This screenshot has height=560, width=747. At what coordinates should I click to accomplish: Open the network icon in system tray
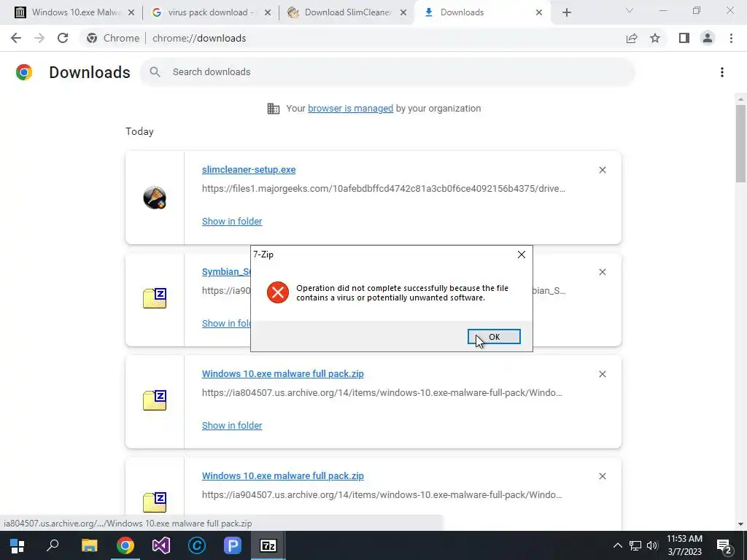click(635, 545)
